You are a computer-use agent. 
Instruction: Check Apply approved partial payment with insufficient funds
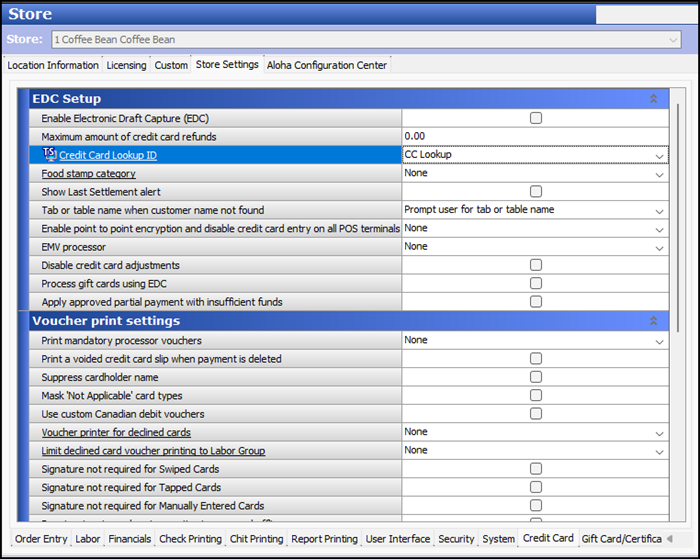(x=536, y=301)
